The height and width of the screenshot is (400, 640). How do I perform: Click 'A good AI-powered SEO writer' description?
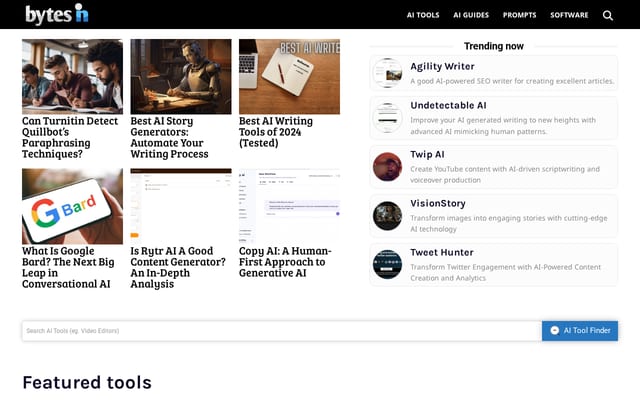coord(512,81)
